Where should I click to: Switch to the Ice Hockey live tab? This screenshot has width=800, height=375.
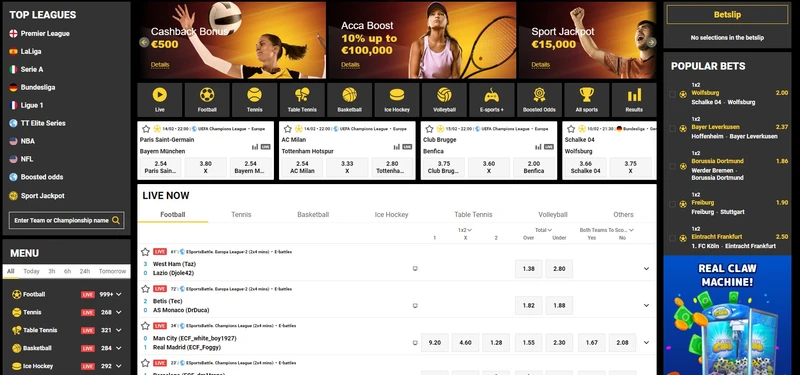pyautogui.click(x=391, y=215)
